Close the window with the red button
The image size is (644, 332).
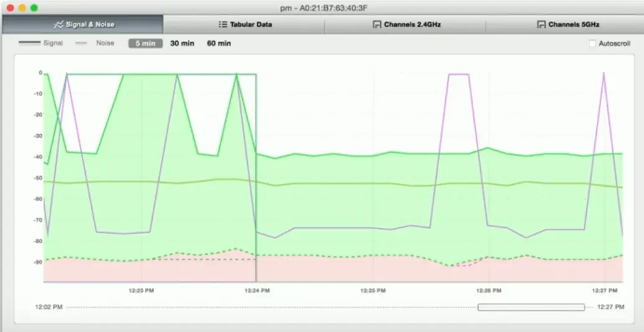click(x=9, y=8)
